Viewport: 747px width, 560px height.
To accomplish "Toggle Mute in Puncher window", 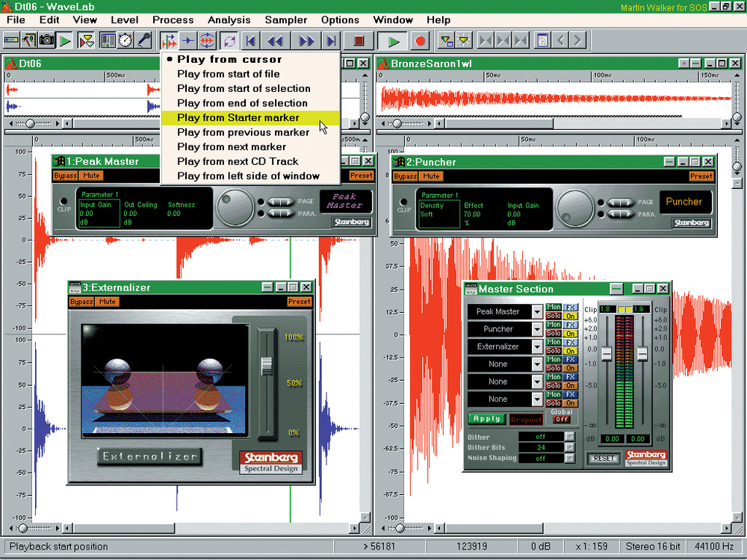I will coord(431,176).
